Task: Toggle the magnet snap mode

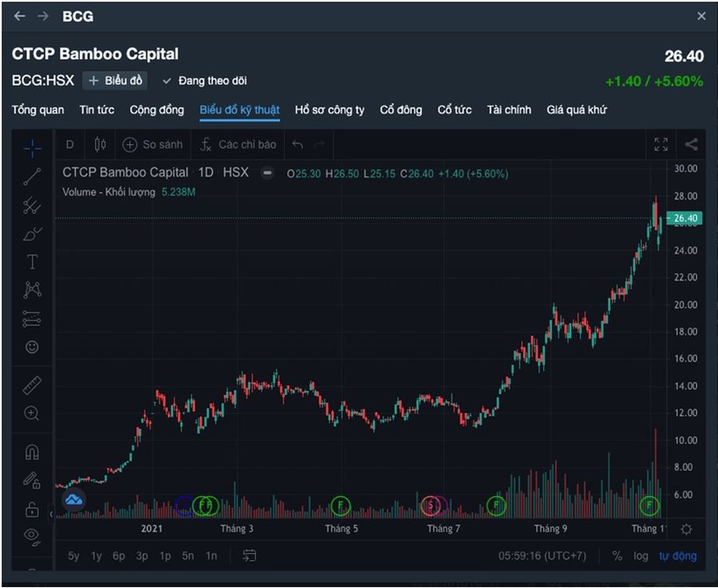Action: pyautogui.click(x=32, y=452)
